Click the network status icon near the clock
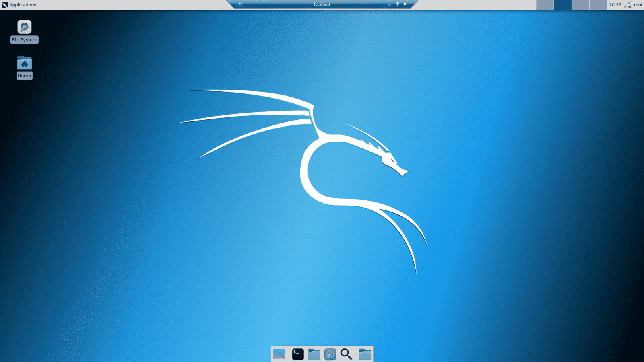The height and width of the screenshot is (362, 644). [626, 5]
